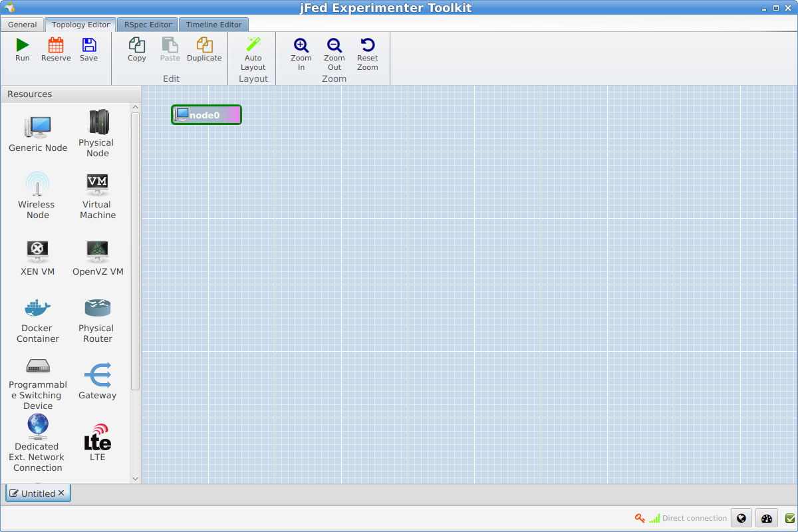The width and height of the screenshot is (798, 532).
Task: Pick the Dedicated Ext. Network Connection globe icon
Action: pos(38,426)
